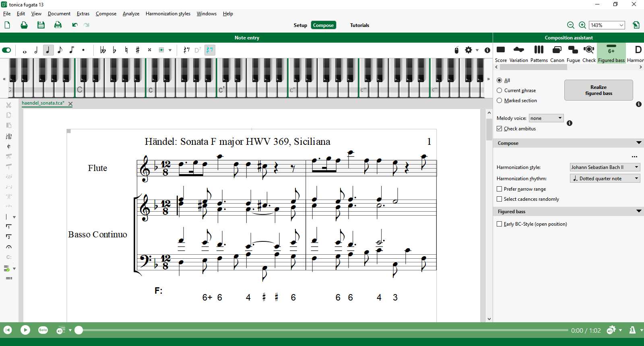Image resolution: width=644 pixels, height=346 pixels.
Task: Open note entry settings gear
Action: tap(469, 50)
